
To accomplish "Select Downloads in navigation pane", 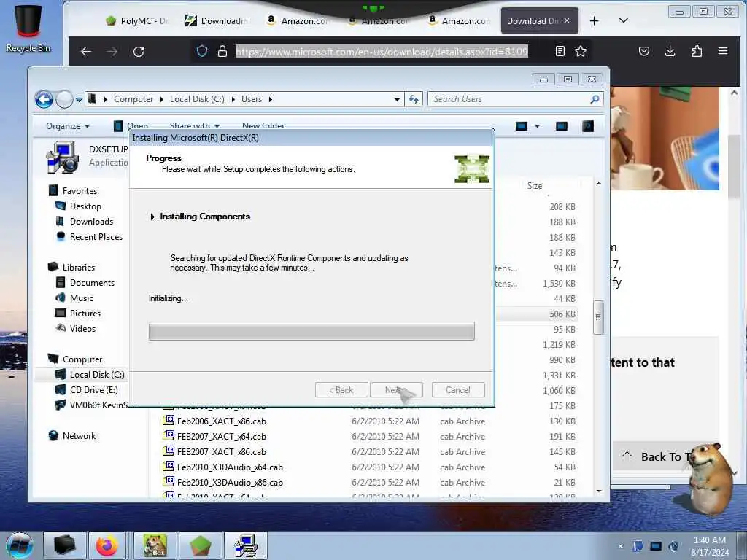I will click(91, 222).
